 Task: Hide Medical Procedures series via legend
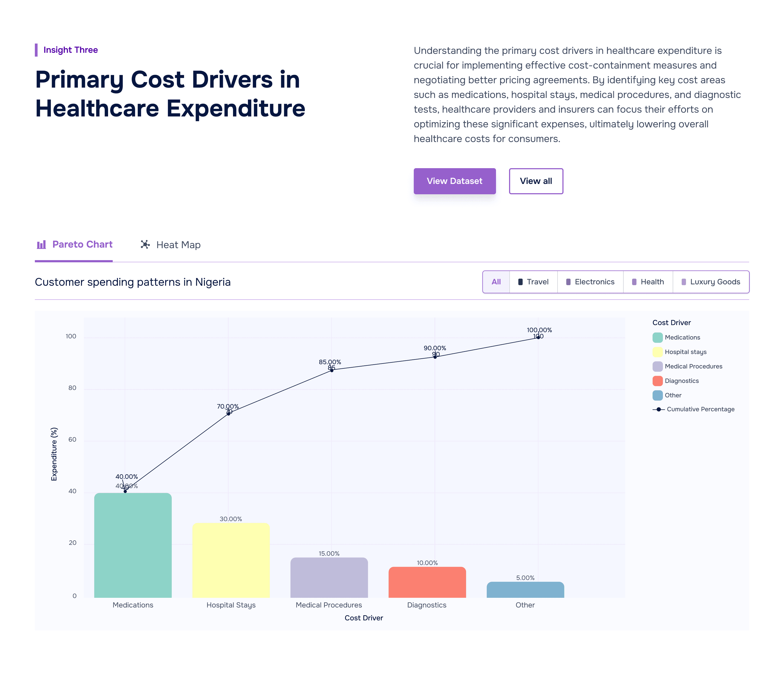(693, 366)
